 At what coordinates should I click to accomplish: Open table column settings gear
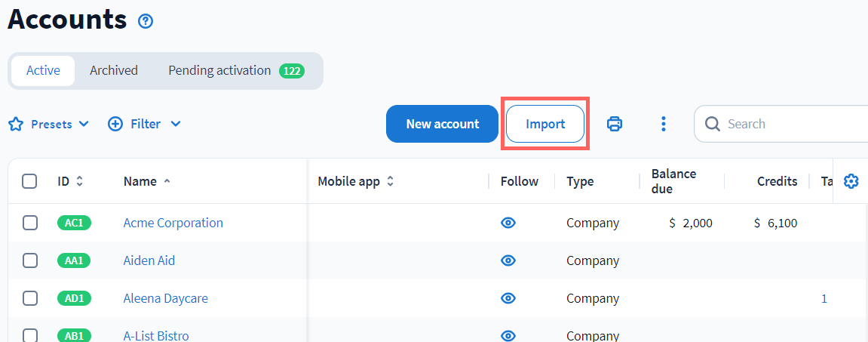[851, 181]
